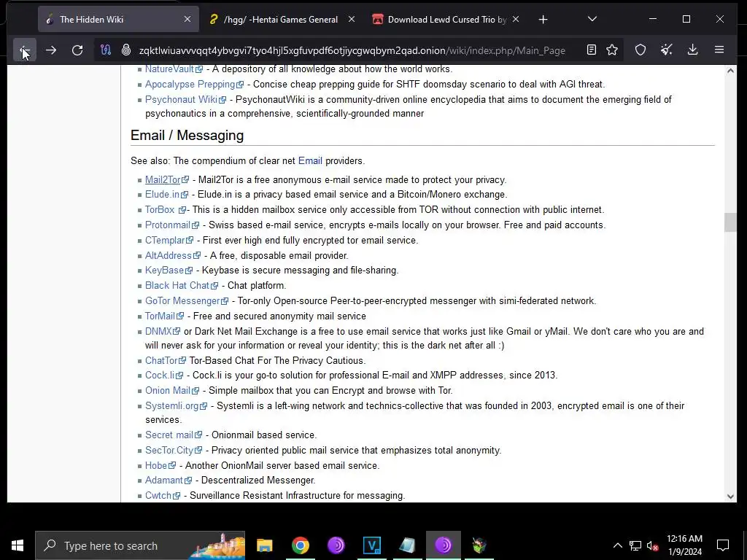747x560 pixels.
Task: Bookmark this page with the star icon
Action: tap(612, 50)
